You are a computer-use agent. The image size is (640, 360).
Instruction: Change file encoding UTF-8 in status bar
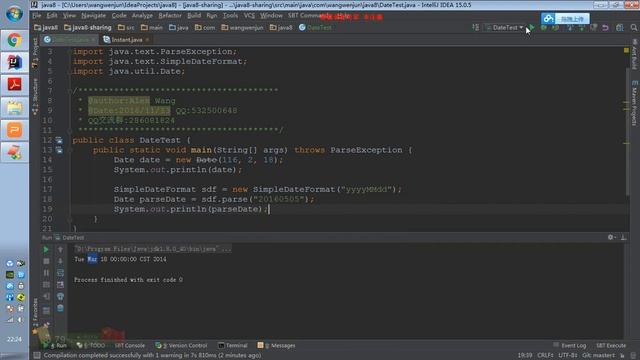[x=567, y=355]
